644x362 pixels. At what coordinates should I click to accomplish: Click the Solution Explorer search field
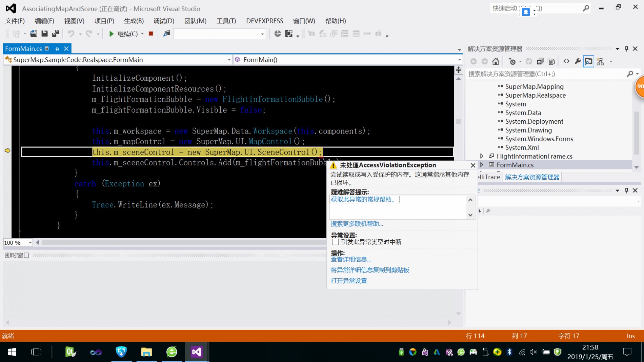546,74
